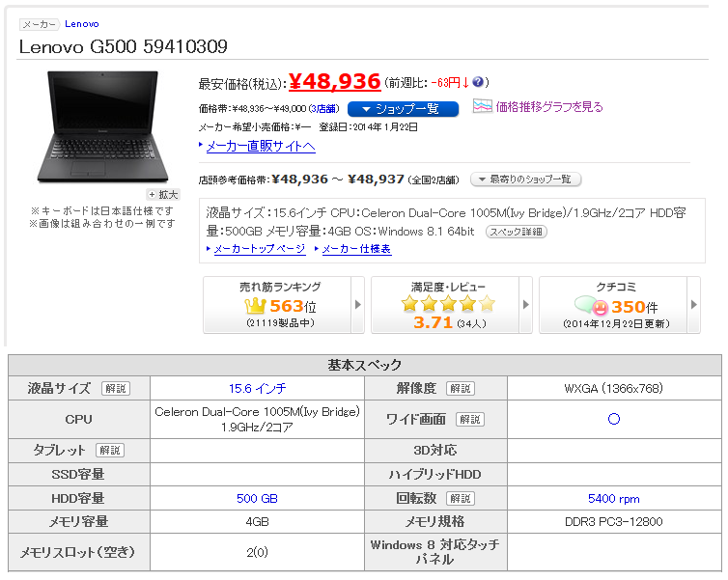This screenshot has height=580, width=728.
Task: Click the ¥48,936 lowest price
Action: [x=334, y=82]
